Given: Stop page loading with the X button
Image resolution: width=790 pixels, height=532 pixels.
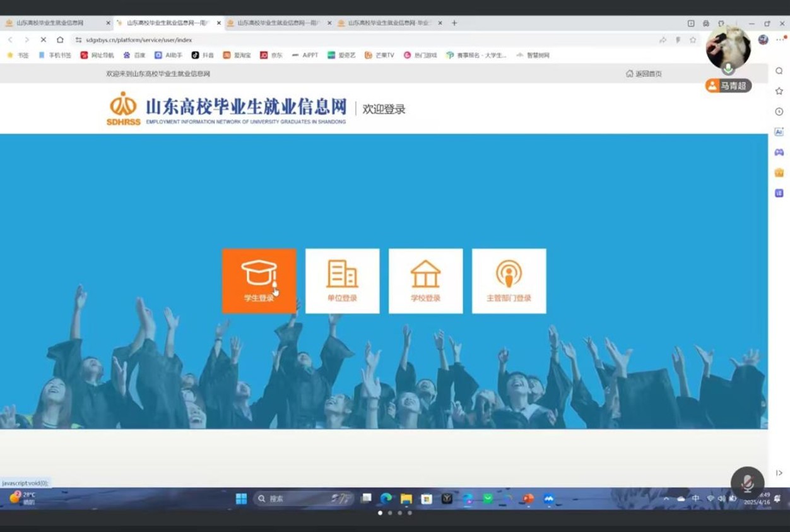Looking at the screenshot, I should click(43, 40).
